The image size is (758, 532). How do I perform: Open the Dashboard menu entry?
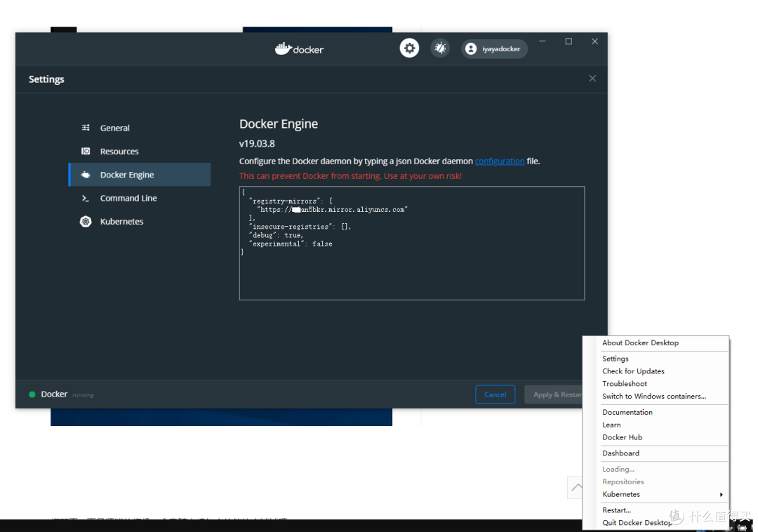pyautogui.click(x=620, y=453)
